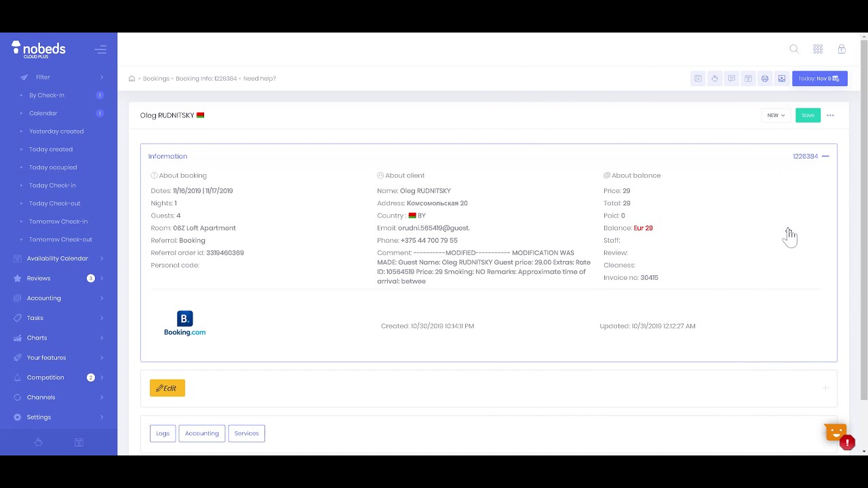Open the message bubble toolbar icon
Image resolution: width=868 pixels, height=488 pixels.
click(x=732, y=79)
